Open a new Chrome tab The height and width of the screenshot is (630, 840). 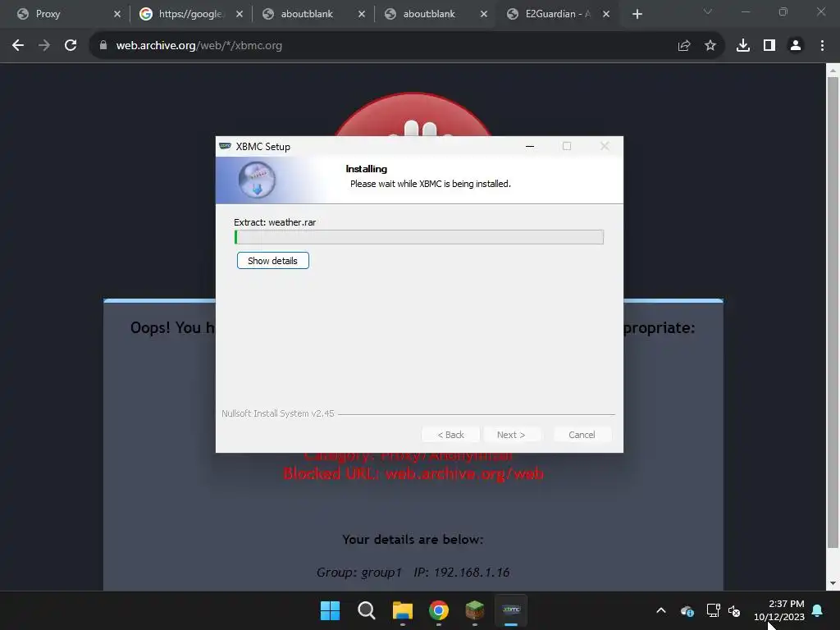tap(637, 14)
